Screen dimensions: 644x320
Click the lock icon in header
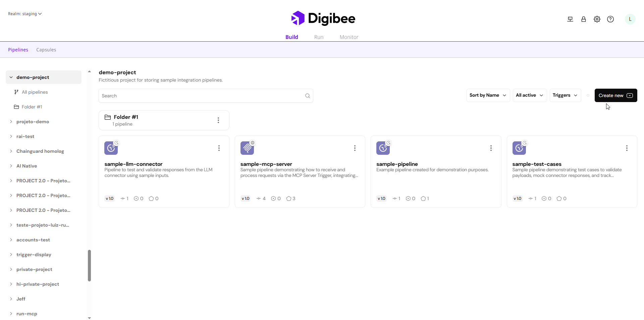(x=584, y=19)
